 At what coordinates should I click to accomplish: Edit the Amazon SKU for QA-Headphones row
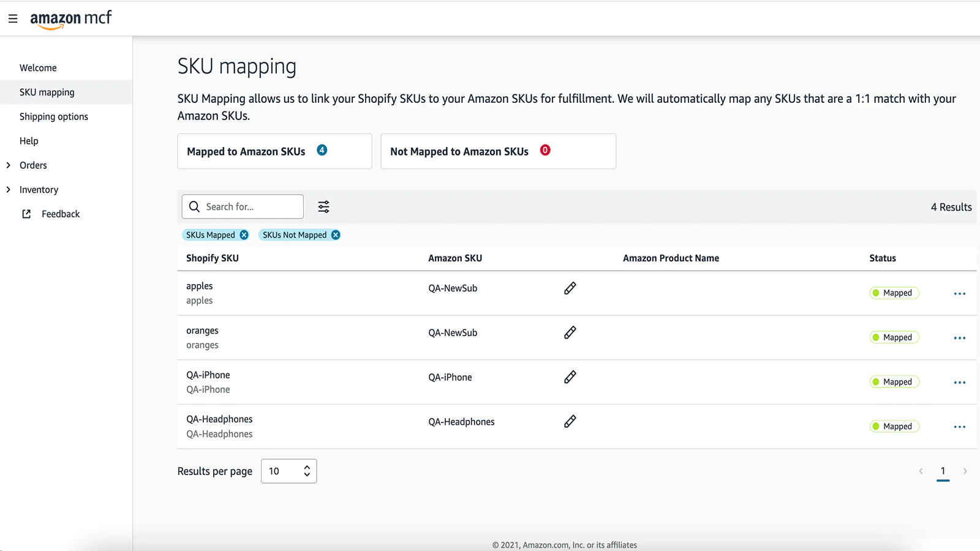pyautogui.click(x=570, y=421)
